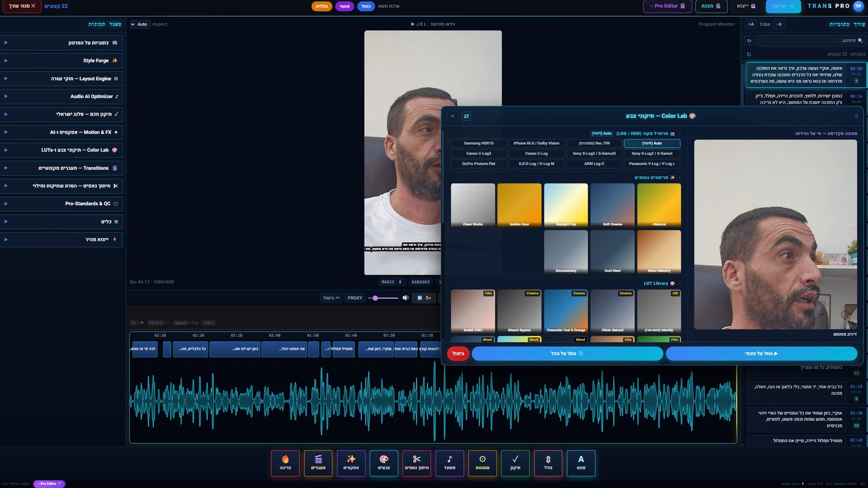Select the GoPro Protune Flat profile
The image size is (868, 488).
[x=478, y=163]
